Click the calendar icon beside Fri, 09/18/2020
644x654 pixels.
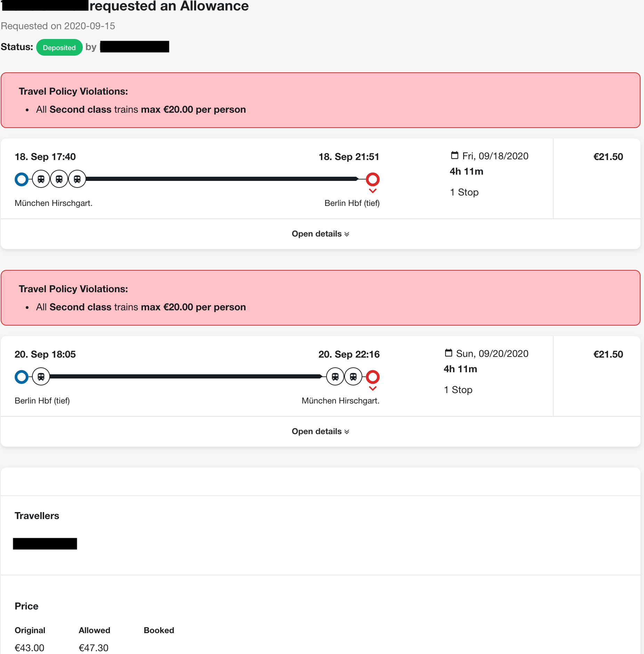pos(454,155)
